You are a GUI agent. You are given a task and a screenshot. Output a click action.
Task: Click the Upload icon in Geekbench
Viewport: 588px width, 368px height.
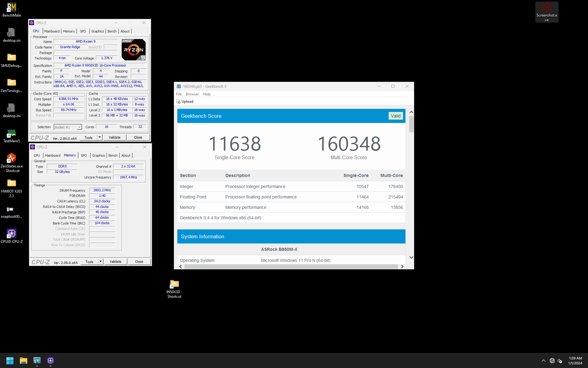(178, 102)
